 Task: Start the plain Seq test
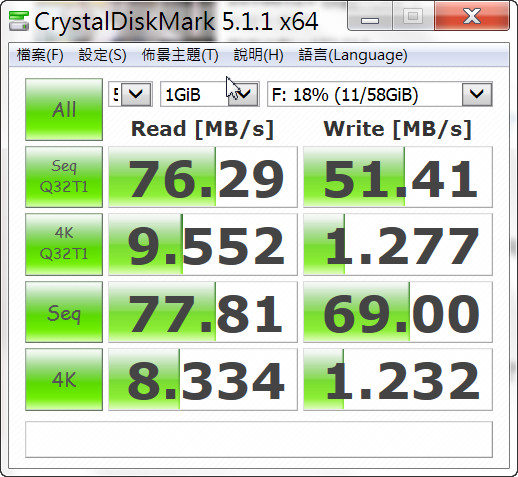64,312
